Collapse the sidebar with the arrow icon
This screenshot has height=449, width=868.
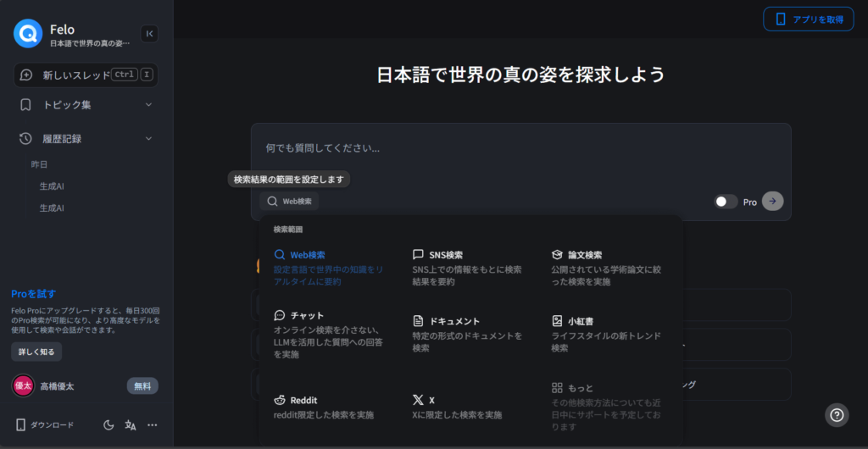click(x=149, y=33)
